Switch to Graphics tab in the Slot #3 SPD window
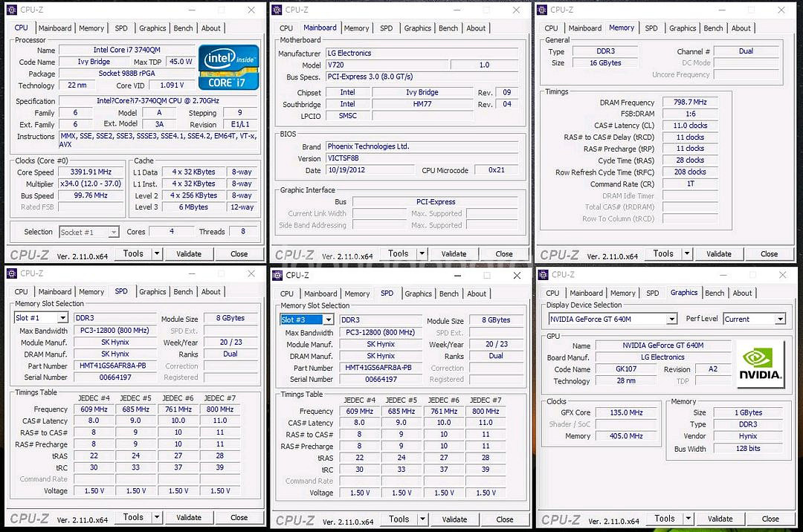The height and width of the screenshot is (532, 803). pyautogui.click(x=419, y=293)
